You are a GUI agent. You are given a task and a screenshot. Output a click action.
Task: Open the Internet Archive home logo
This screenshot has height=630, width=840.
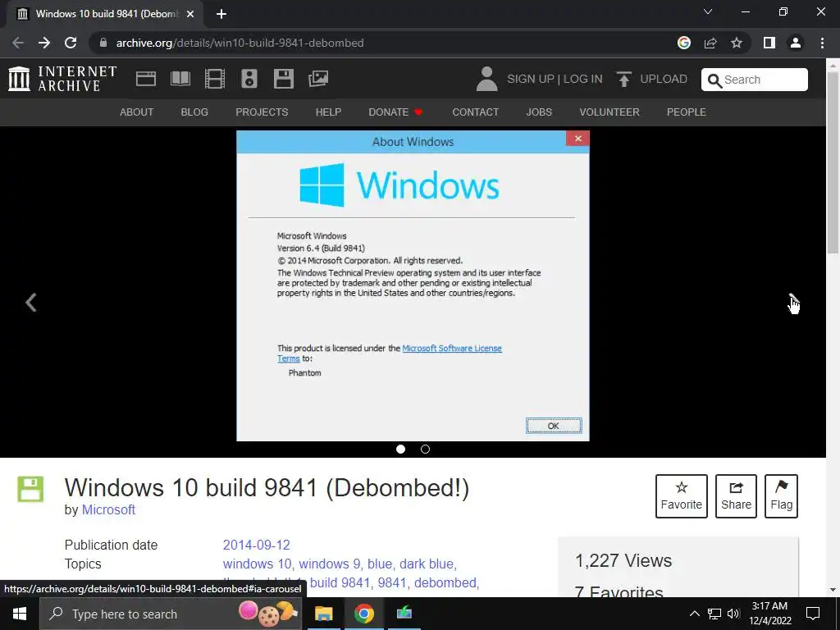[x=62, y=79]
